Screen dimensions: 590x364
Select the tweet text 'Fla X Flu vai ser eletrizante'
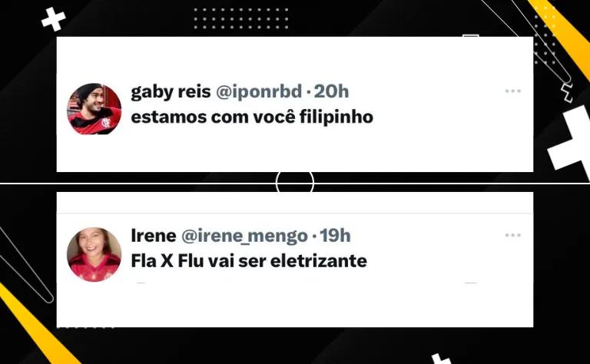[249, 261]
